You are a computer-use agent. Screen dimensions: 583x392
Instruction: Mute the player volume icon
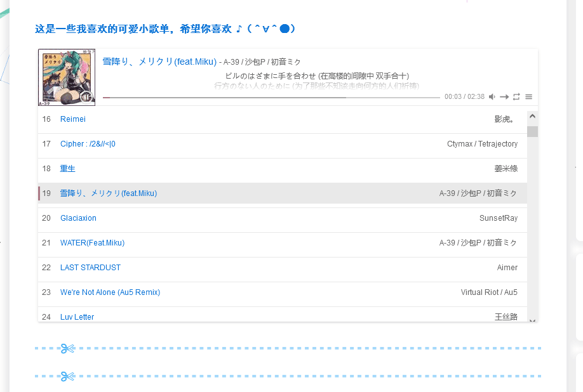[x=492, y=97]
